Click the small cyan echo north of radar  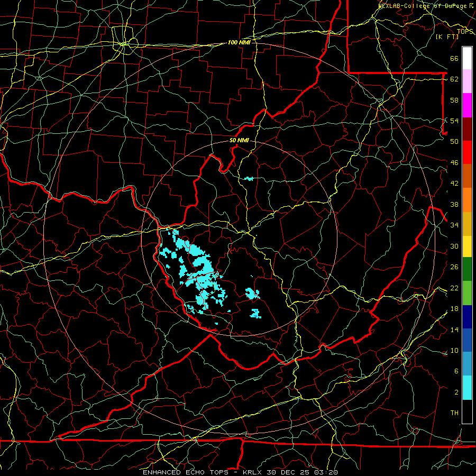[249, 179]
